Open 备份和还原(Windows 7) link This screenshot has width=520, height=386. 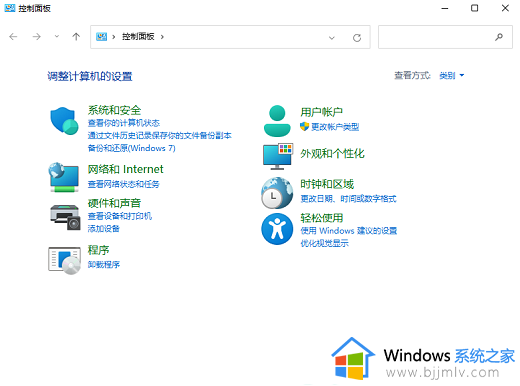click(x=131, y=148)
